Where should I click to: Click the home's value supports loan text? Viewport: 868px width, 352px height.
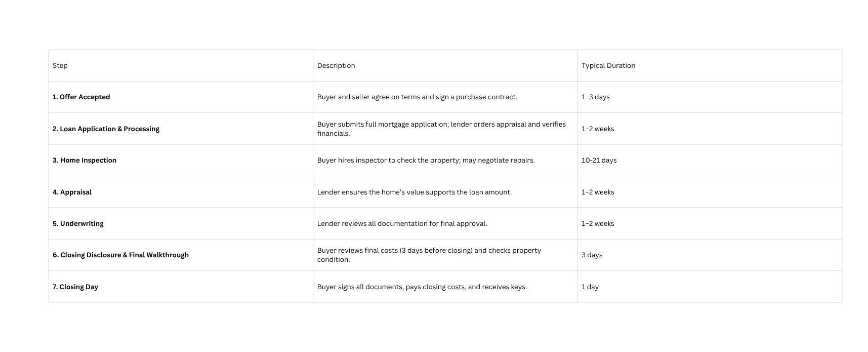[415, 192]
